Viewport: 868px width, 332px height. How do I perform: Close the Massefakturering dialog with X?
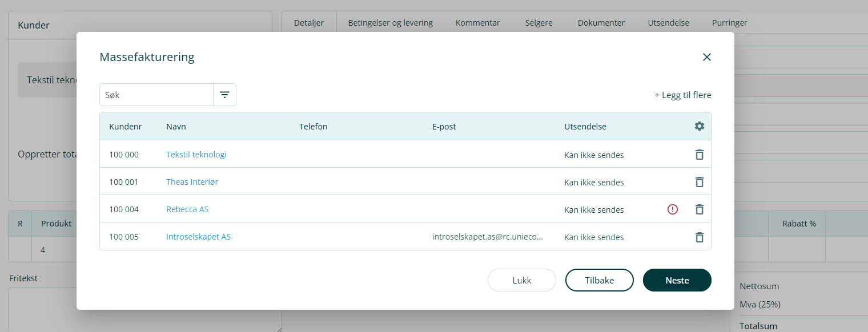click(706, 57)
